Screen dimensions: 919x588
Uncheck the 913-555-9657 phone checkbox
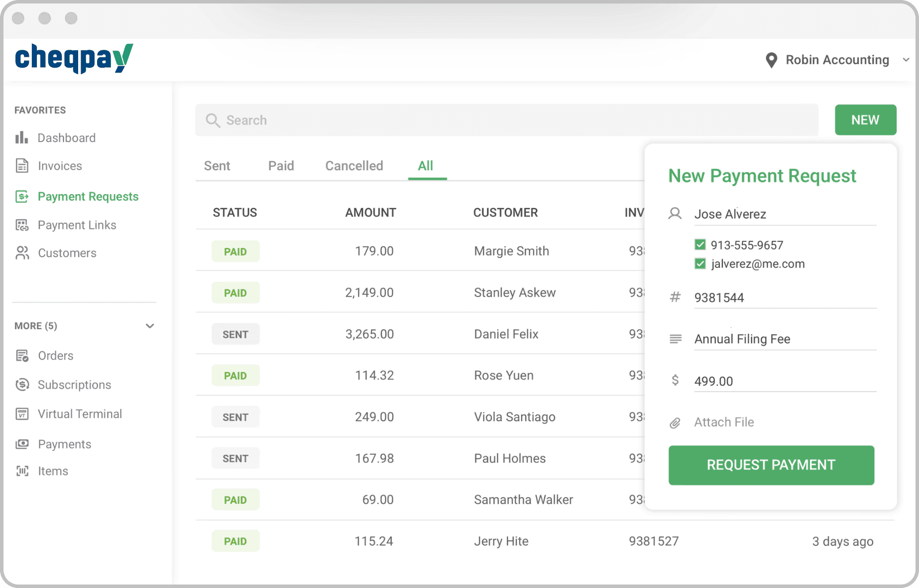[700, 244]
